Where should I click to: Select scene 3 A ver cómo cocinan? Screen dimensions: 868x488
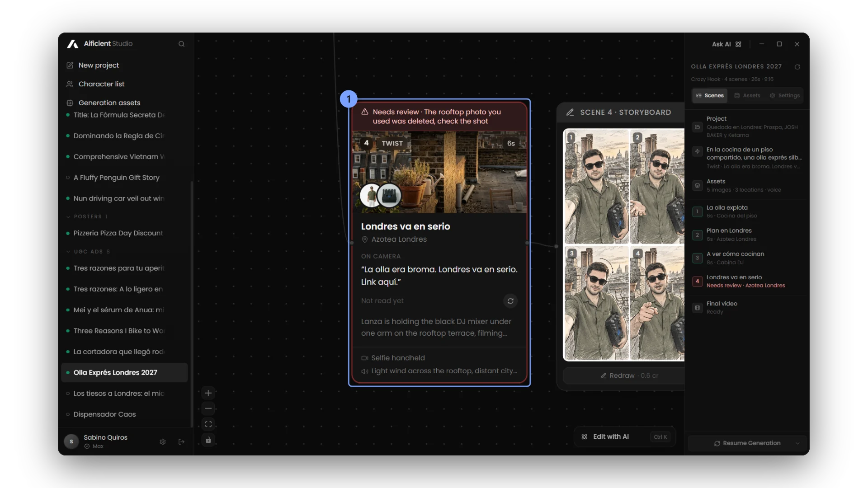pos(747,258)
